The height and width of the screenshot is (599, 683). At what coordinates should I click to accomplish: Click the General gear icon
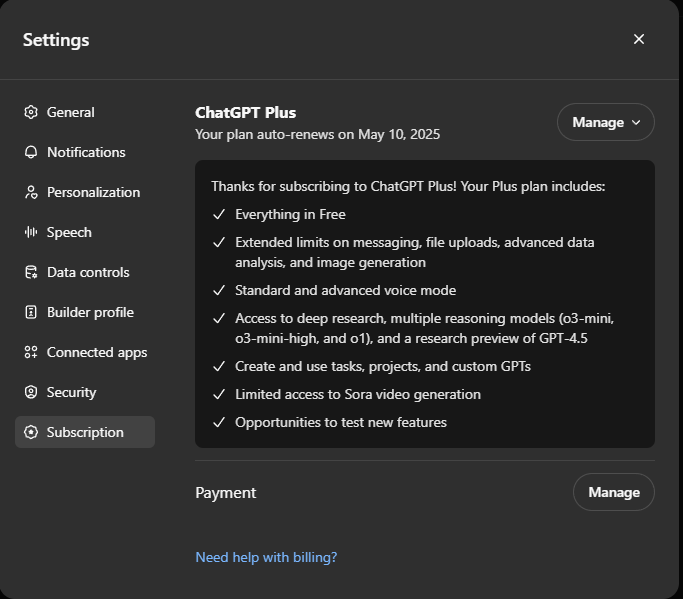31,112
